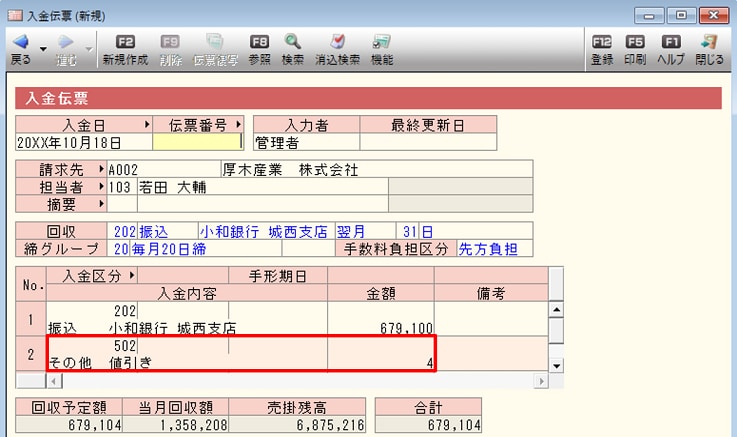737x437 pixels.
Task: Click row 2 その他 値引き description
Action: pos(100,362)
